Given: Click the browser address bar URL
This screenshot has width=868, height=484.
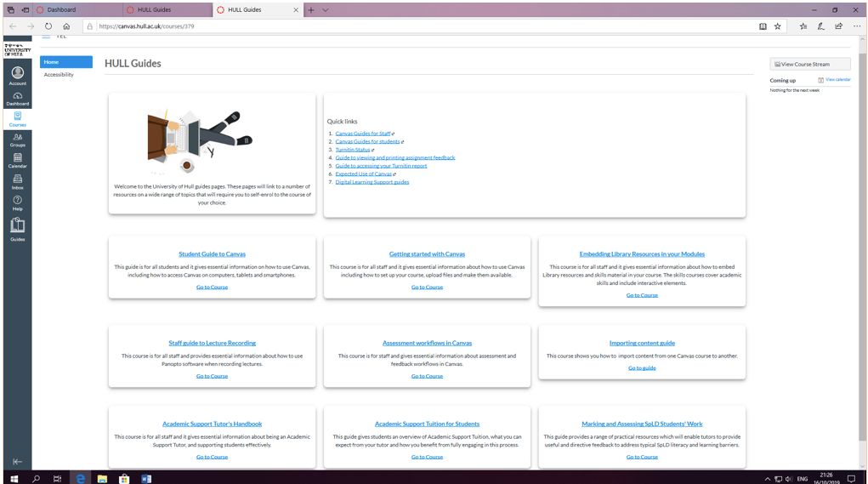Looking at the screenshot, I should point(146,26).
